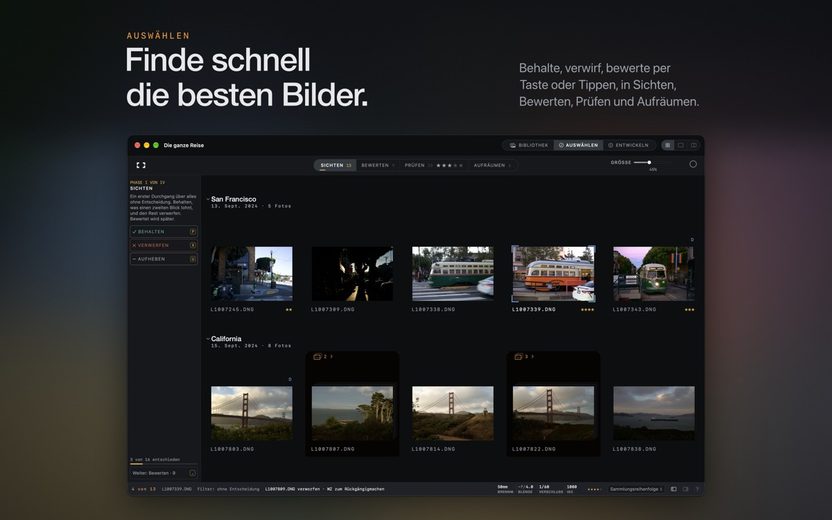Select the dark thumbnail L1007309.DNG

[352, 273]
